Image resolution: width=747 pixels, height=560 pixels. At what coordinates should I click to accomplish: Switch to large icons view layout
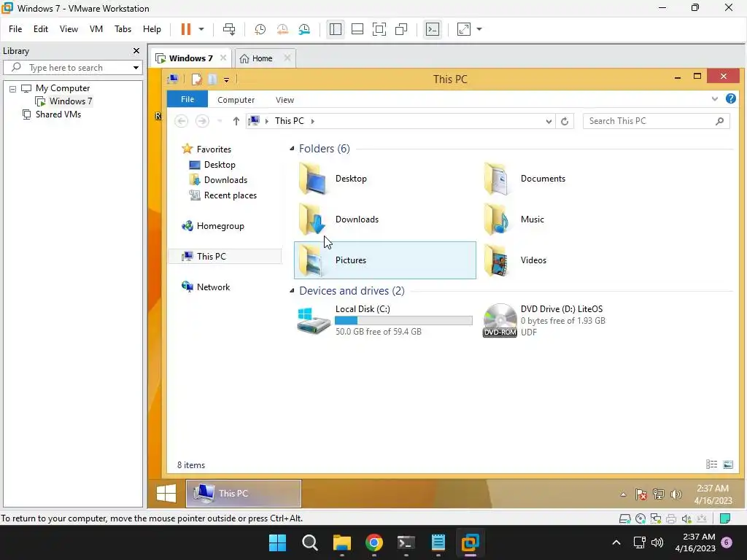[x=728, y=464]
